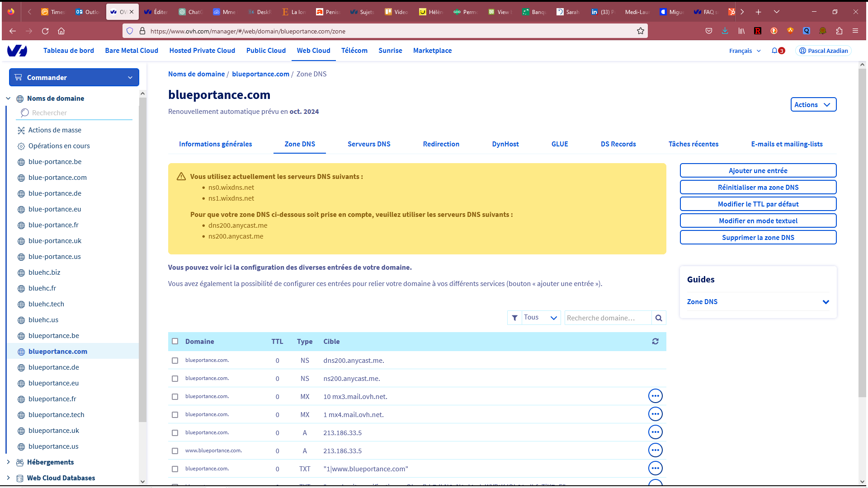Switch to Informations générales tab
Screen dimensions: 868x488
pos(215,144)
